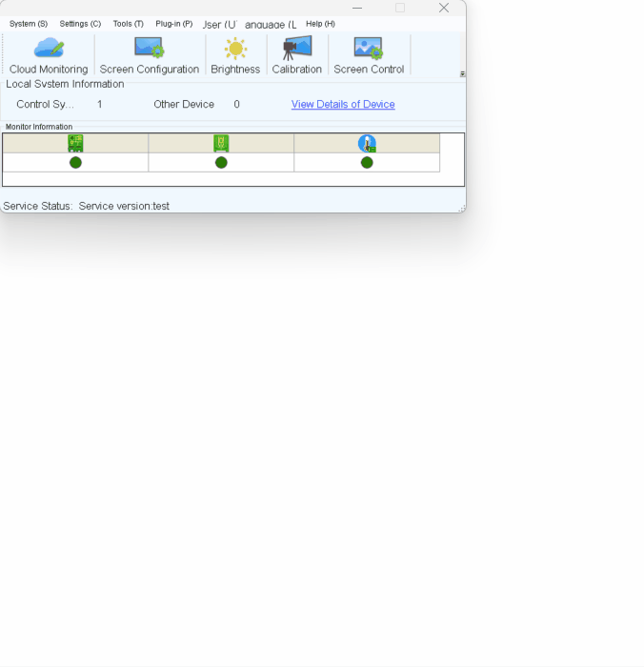The width and height of the screenshot is (644, 667).
Task: Click View Details of Device link
Action: (343, 105)
